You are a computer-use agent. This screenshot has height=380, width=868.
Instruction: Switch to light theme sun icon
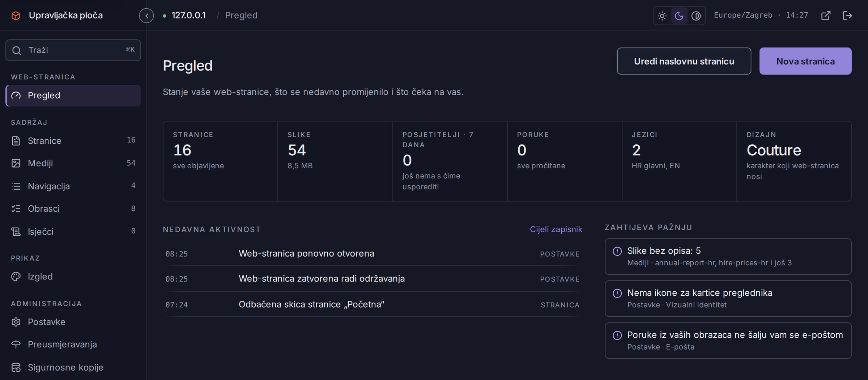tap(662, 16)
